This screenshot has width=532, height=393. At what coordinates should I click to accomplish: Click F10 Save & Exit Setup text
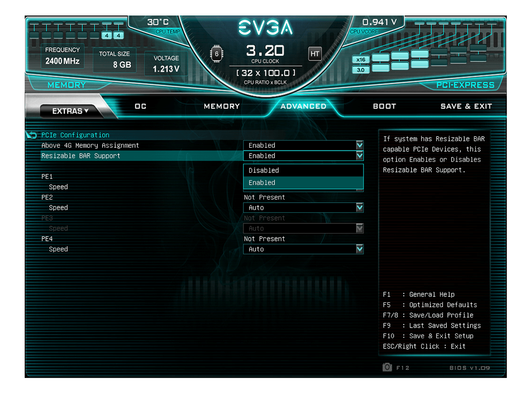click(428, 336)
